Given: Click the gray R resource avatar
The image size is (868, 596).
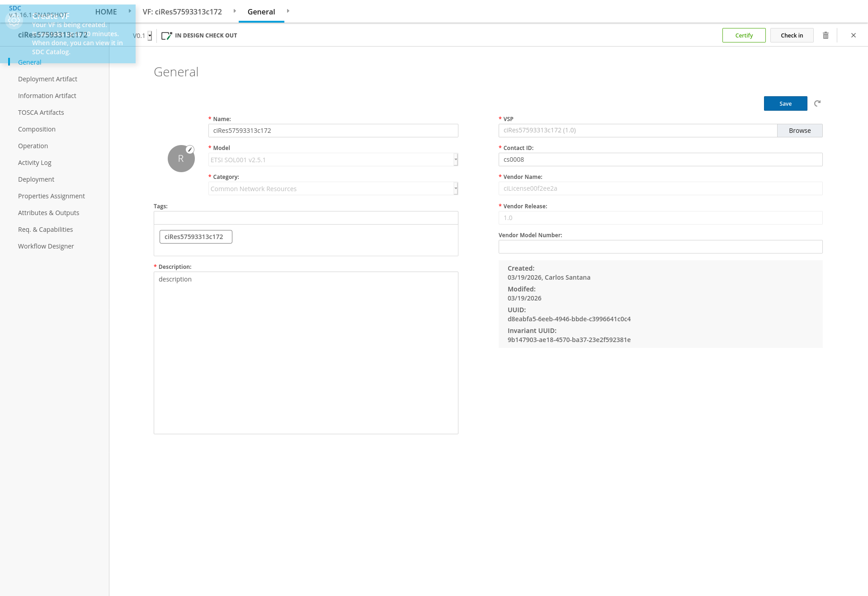Looking at the screenshot, I should click(x=181, y=159).
